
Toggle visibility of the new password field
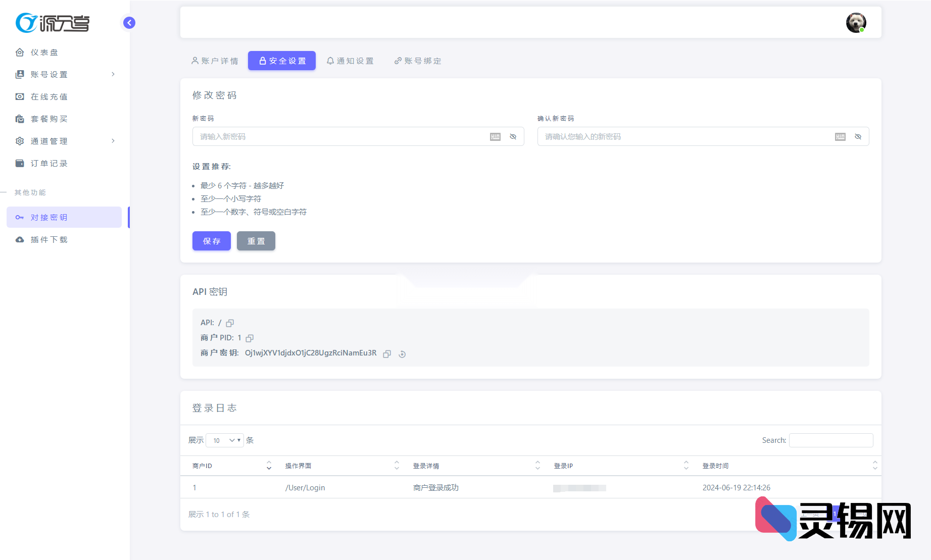tap(513, 136)
